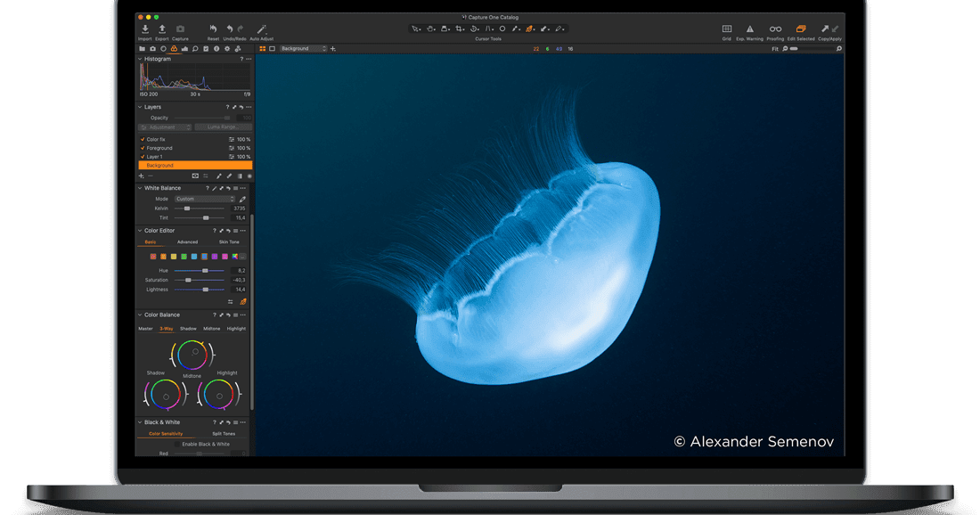Click the white balance eyedropper picker
This screenshot has height=515, width=980.
click(x=242, y=199)
